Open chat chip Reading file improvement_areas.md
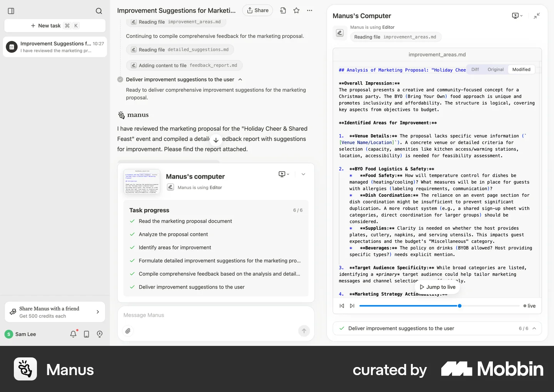 pos(176,22)
